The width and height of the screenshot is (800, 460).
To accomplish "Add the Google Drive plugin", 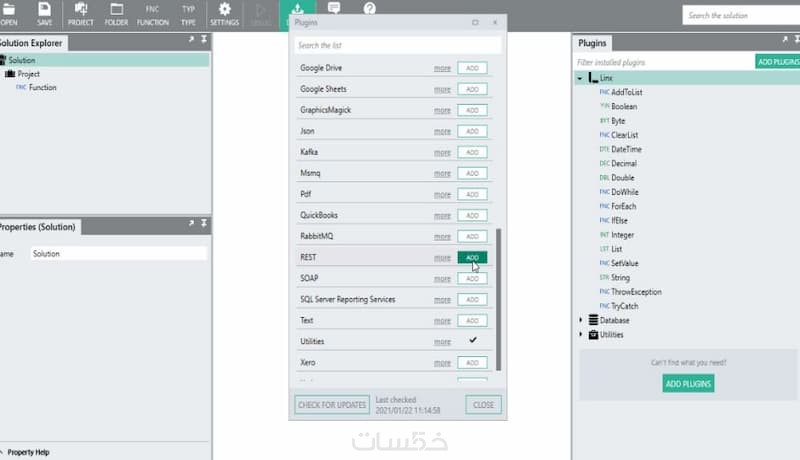I will (472, 68).
